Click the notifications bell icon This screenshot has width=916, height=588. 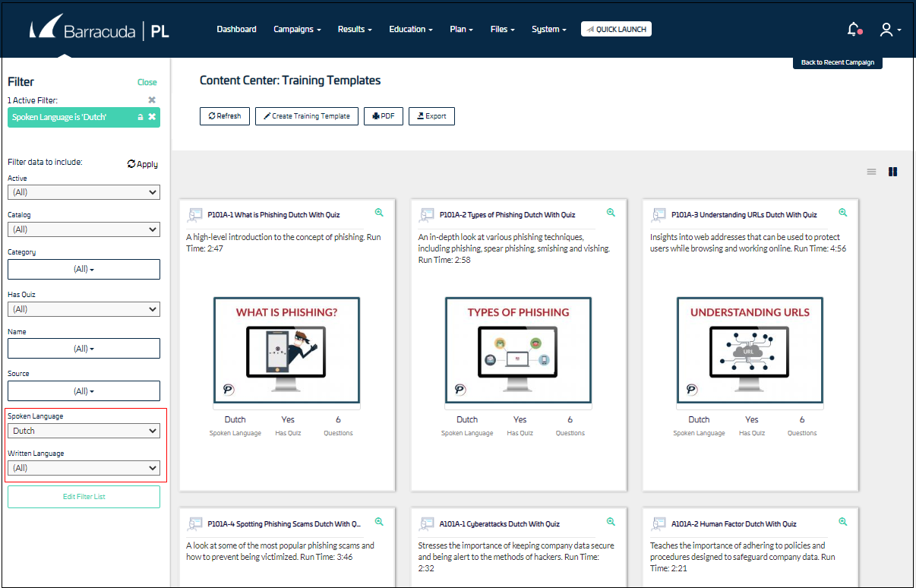[x=854, y=30]
